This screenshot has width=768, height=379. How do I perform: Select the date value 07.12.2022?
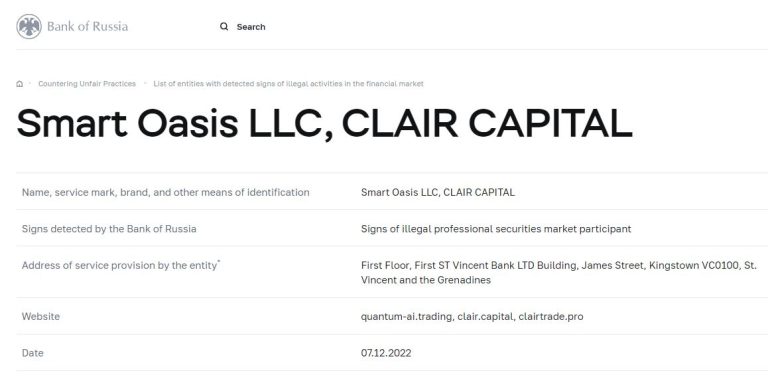pyautogui.click(x=386, y=353)
